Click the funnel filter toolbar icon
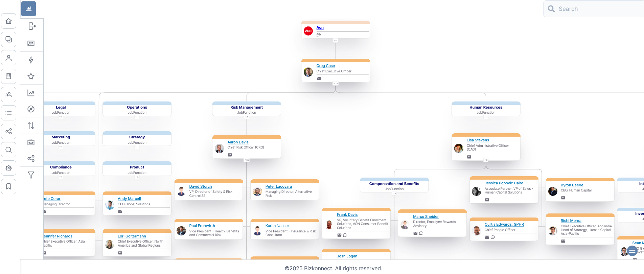 pos(31,175)
